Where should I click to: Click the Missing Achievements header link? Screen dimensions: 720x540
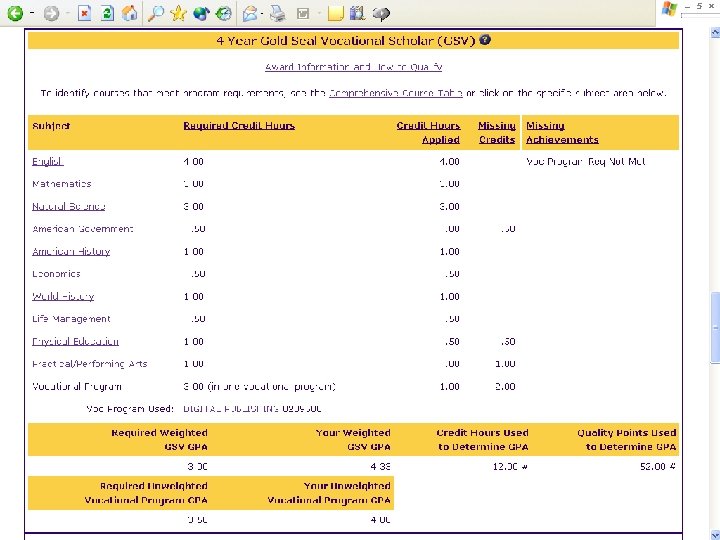coord(562,132)
